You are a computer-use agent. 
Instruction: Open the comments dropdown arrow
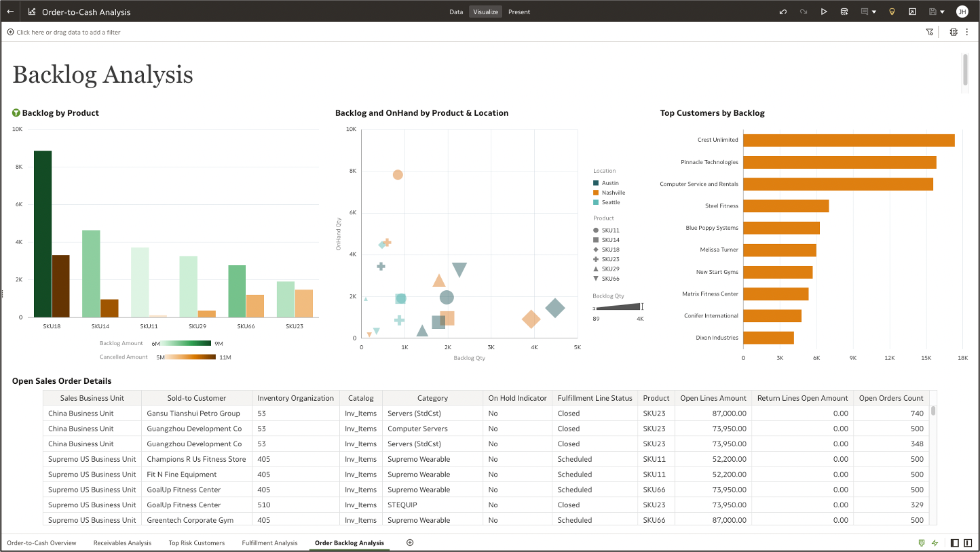point(875,12)
